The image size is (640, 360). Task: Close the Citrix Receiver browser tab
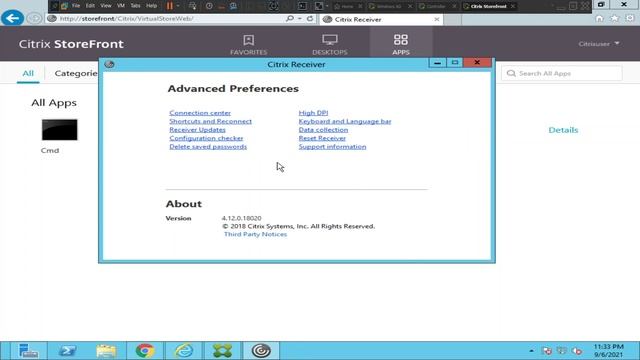click(x=437, y=19)
